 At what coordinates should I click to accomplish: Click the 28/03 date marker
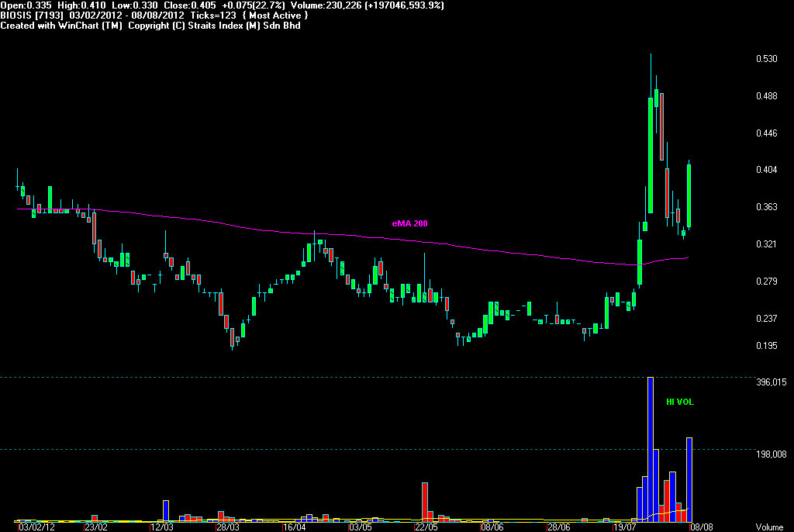(228, 527)
